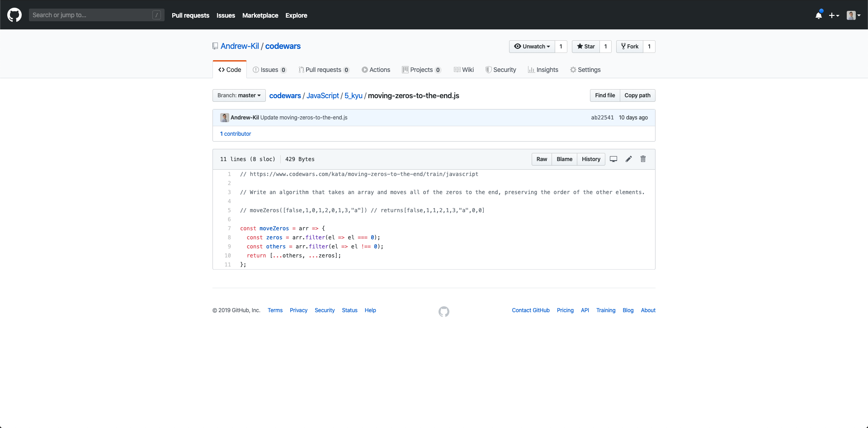Click the footer GitHub mark icon
The height and width of the screenshot is (428, 868).
coord(444,311)
